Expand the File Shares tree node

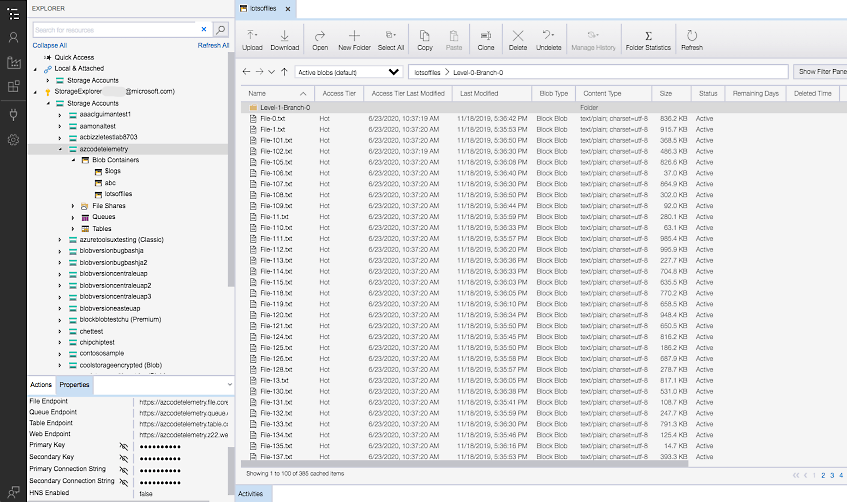point(73,205)
